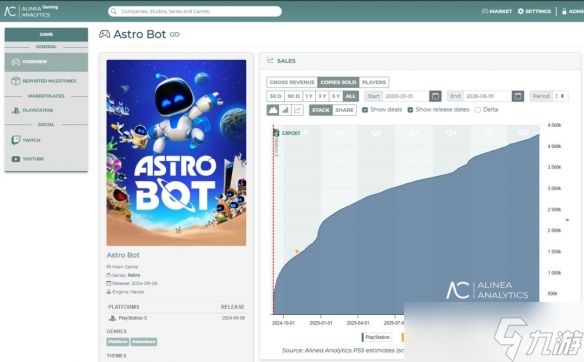Image resolution: width=584 pixels, height=362 pixels.
Task: Click the PlayStation logo icon in sidebar
Action: [x=16, y=110]
